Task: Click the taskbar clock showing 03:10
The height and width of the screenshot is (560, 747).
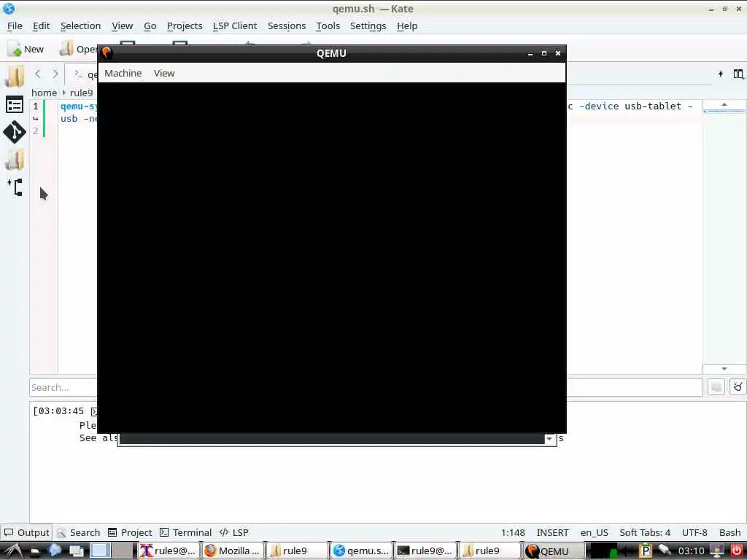Action: [x=691, y=551]
